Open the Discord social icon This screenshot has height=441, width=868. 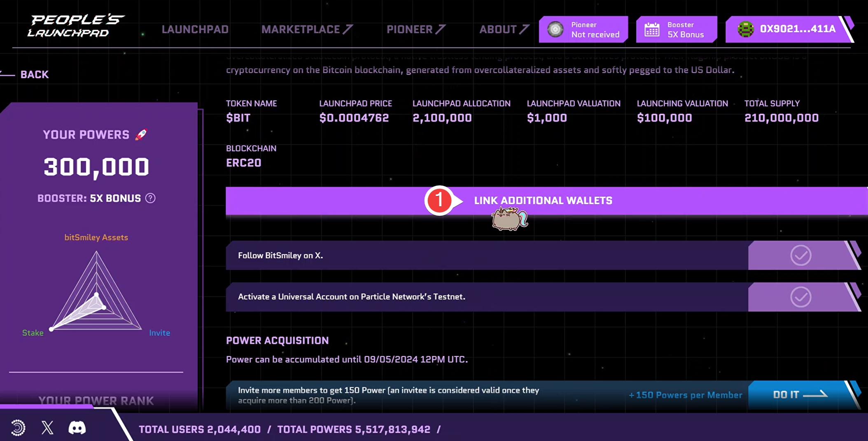[x=77, y=428]
